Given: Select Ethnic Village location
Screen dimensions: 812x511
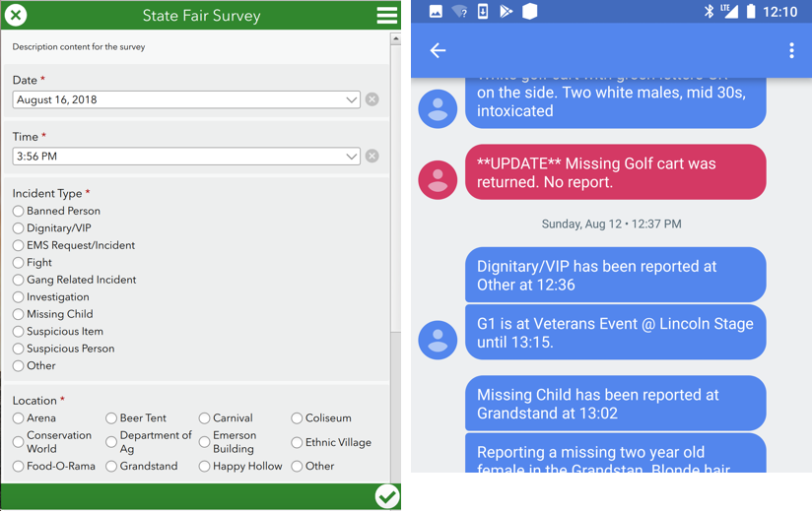Looking at the screenshot, I should [297, 442].
